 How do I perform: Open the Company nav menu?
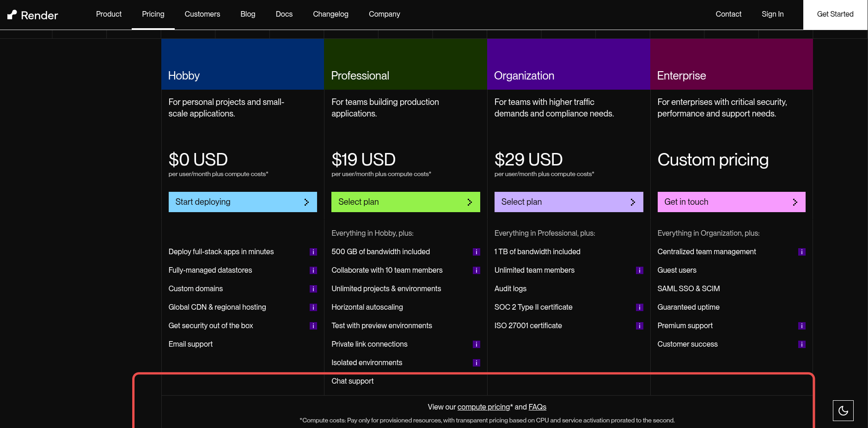384,14
